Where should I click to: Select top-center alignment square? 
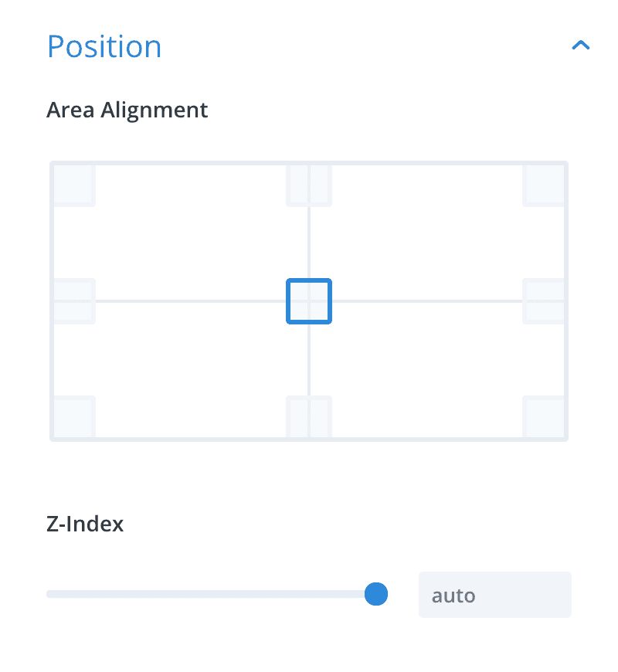[308, 185]
